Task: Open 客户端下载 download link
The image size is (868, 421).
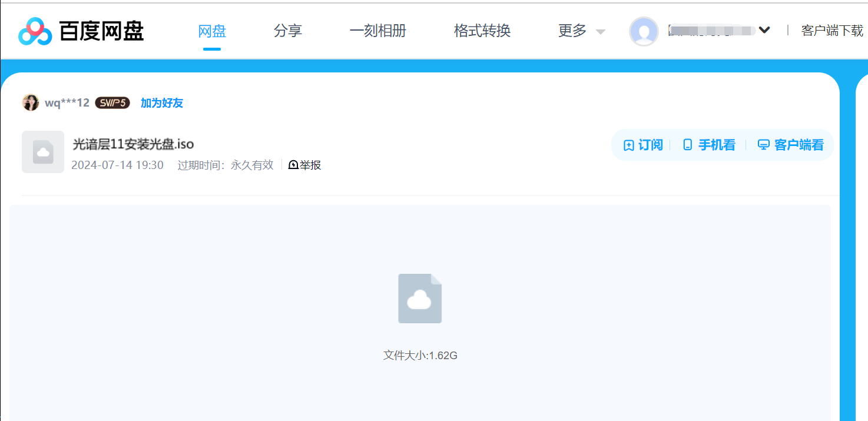Action: (833, 31)
